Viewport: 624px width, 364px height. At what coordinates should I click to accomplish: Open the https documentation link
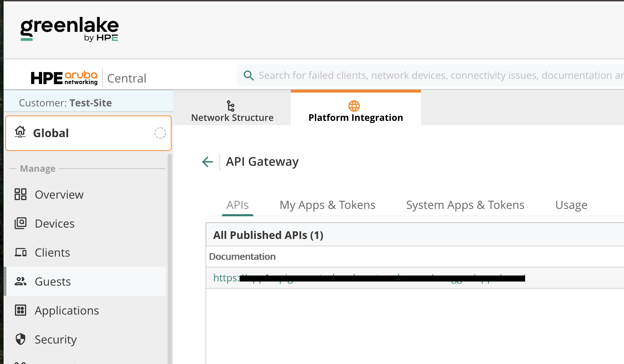coord(369,278)
